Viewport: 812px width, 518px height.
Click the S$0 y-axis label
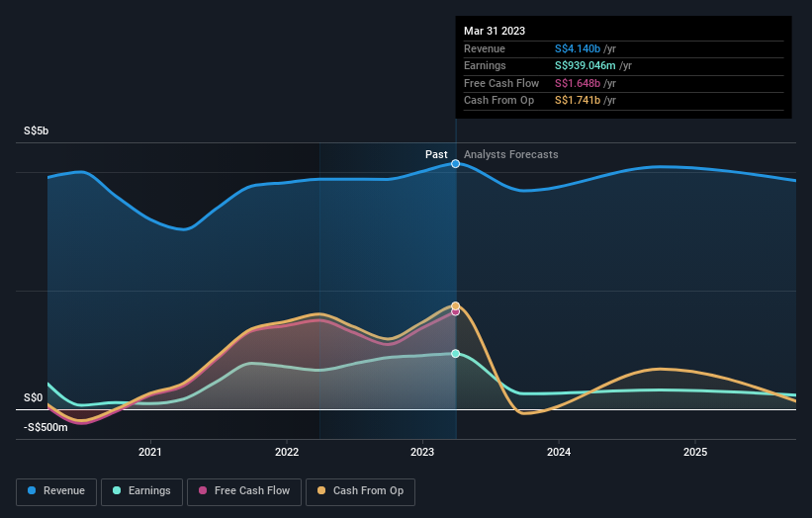(x=34, y=398)
